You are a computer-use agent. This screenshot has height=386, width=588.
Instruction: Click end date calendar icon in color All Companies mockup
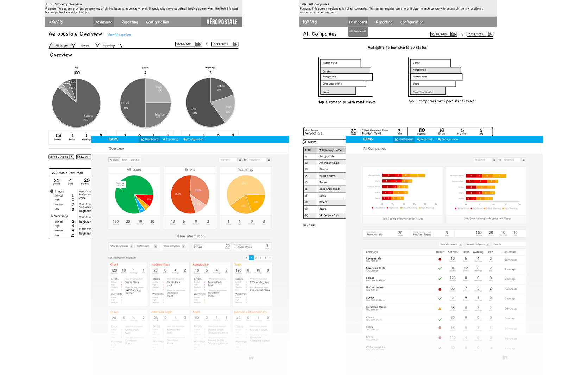tap(523, 160)
